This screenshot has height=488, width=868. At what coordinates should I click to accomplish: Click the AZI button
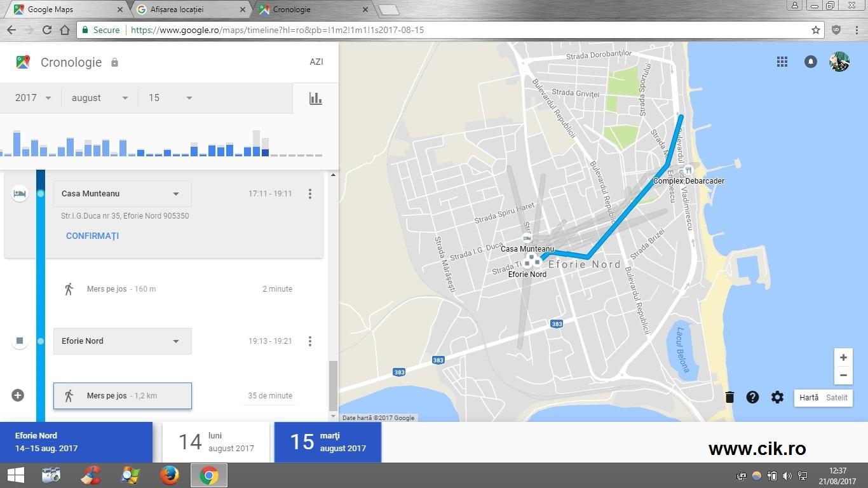pos(316,62)
